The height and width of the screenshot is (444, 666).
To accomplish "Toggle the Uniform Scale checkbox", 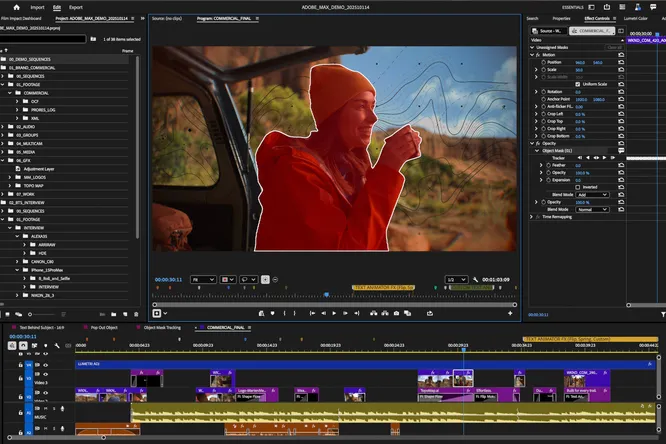I will [x=576, y=83].
